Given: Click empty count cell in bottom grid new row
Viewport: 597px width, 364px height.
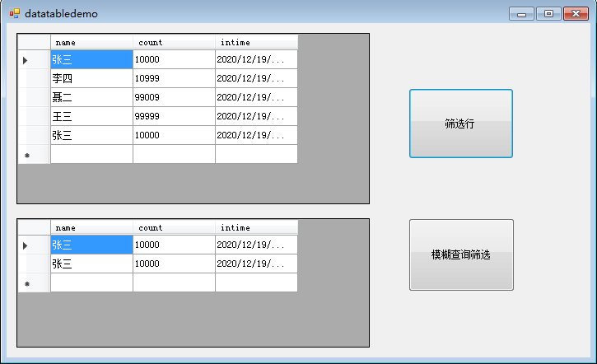Looking at the screenshot, I should 174,283.
